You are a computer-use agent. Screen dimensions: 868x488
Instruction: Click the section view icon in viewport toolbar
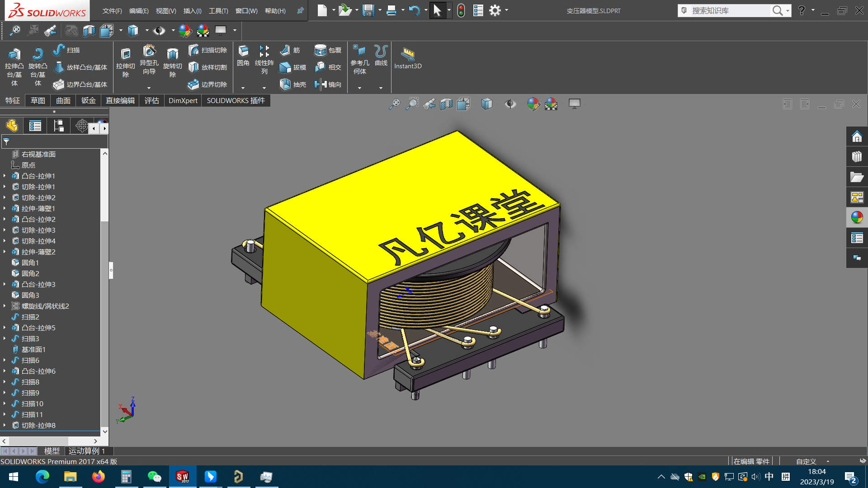pyautogui.click(x=446, y=104)
